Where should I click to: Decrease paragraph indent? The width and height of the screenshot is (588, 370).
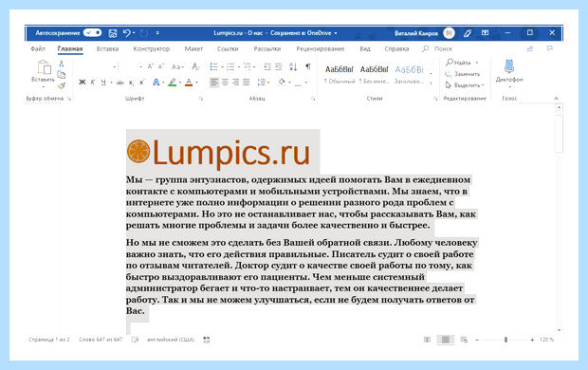pos(267,66)
